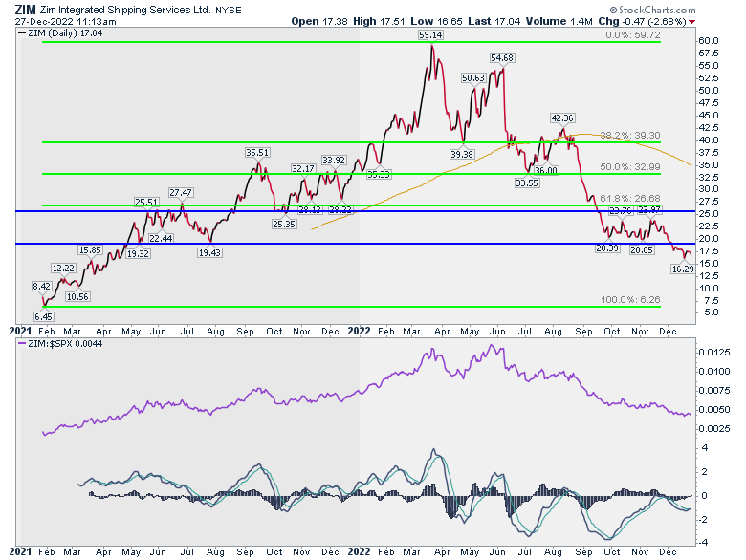746x560 pixels.
Task: Click the 10.56 price label
Action: (77, 296)
